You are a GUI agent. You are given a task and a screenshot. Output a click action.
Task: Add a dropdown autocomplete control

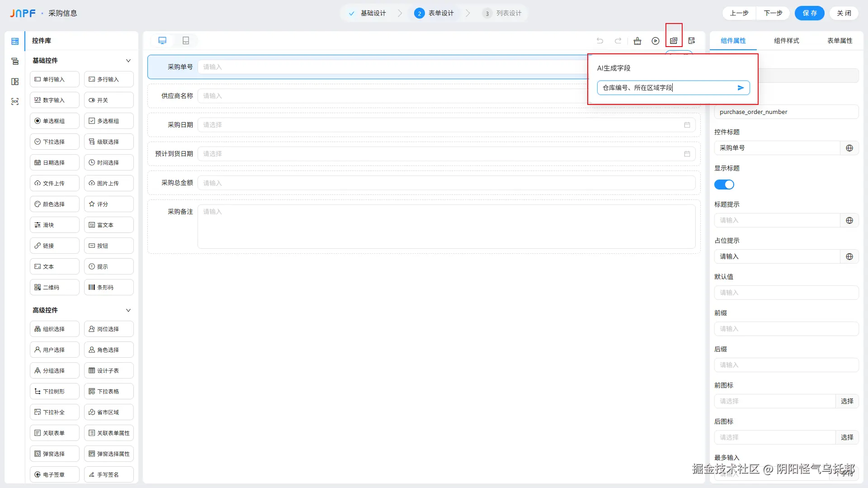coord(55,412)
